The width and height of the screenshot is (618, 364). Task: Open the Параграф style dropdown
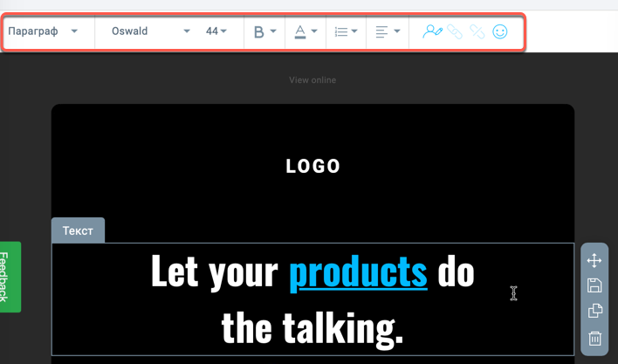pos(43,31)
